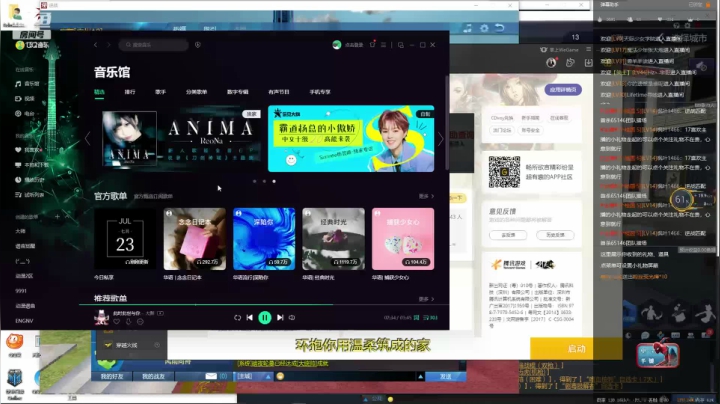Select the 有声节目 tab
Image resolution: width=720 pixels, height=404 pixels.
(x=279, y=92)
